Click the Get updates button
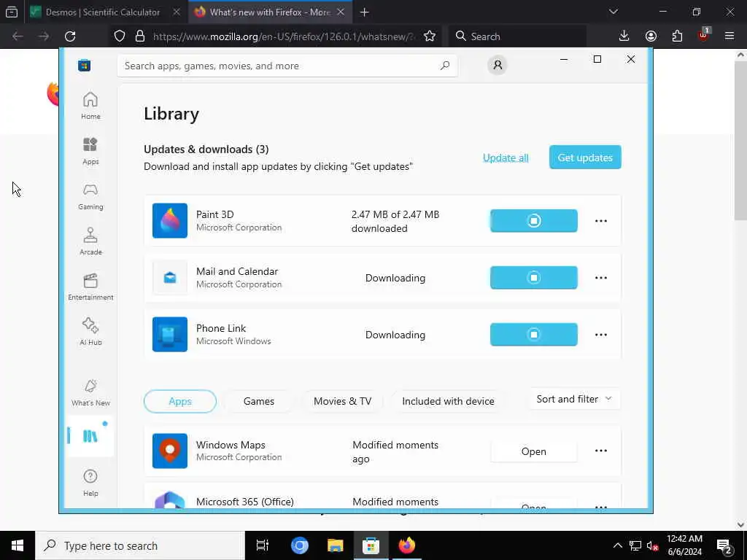This screenshot has height=560, width=747. pos(585,157)
